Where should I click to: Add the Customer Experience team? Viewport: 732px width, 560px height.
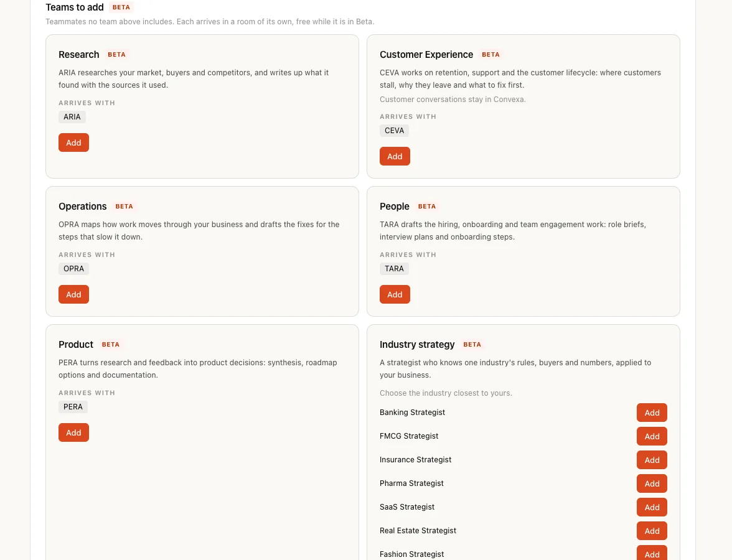tap(395, 156)
